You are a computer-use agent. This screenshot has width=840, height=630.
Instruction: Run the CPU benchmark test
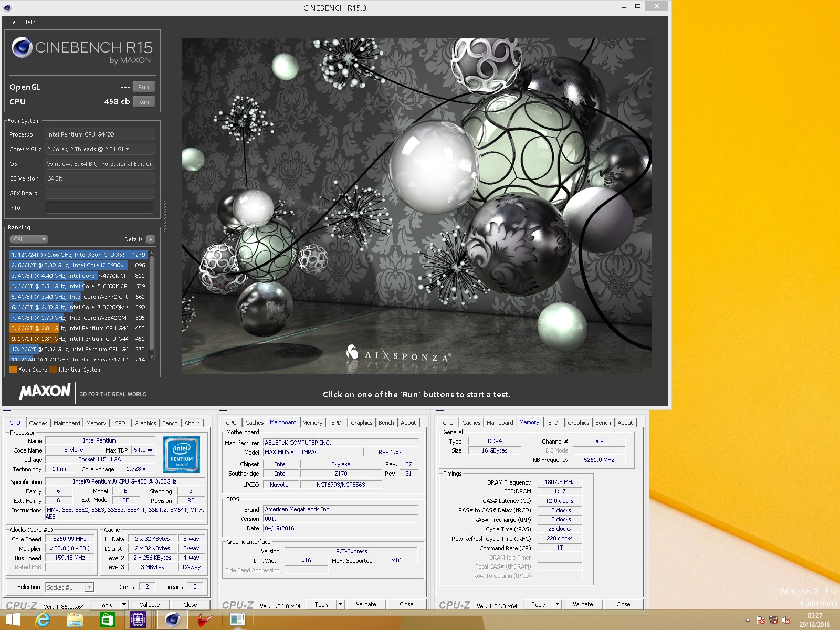(x=143, y=102)
